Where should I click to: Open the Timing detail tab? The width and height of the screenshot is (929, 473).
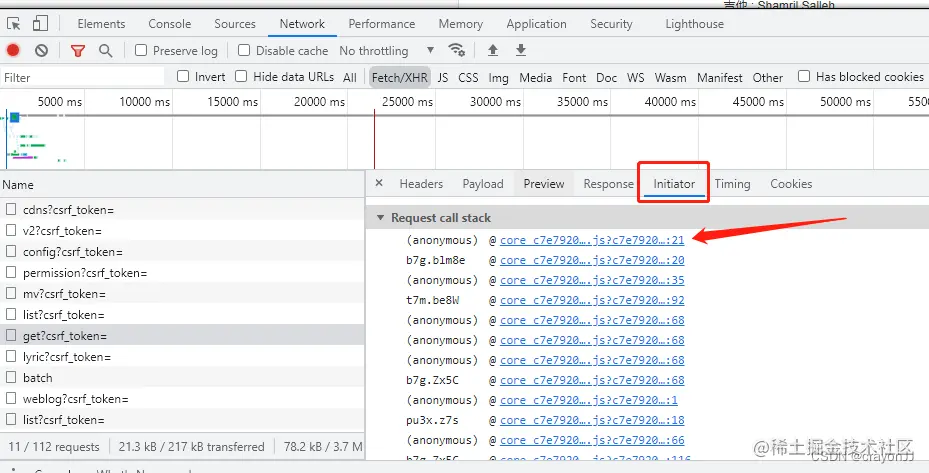tap(732, 184)
